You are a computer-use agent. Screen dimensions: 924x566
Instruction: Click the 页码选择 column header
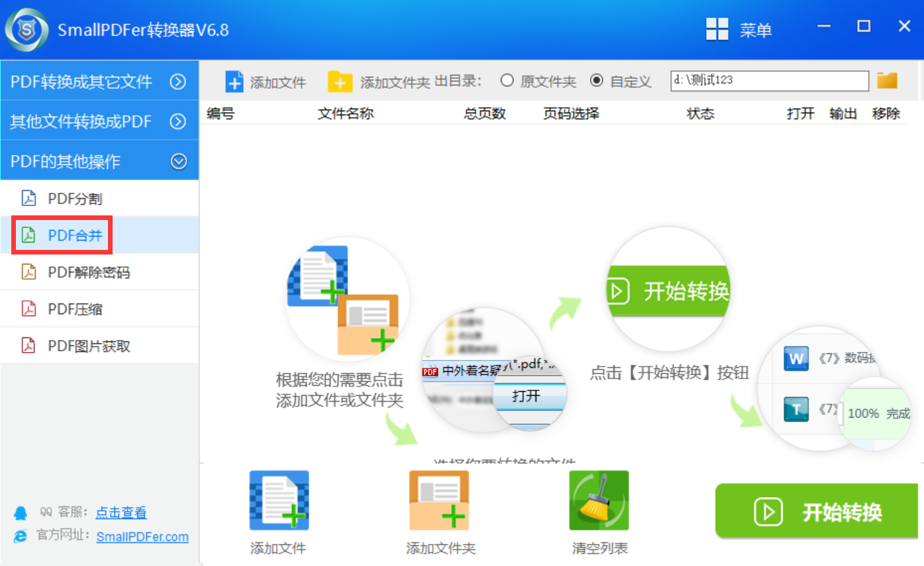click(571, 113)
